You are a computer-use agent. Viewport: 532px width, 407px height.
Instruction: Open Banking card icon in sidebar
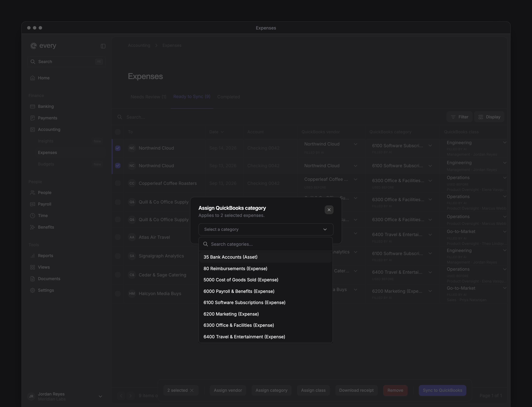point(32,106)
